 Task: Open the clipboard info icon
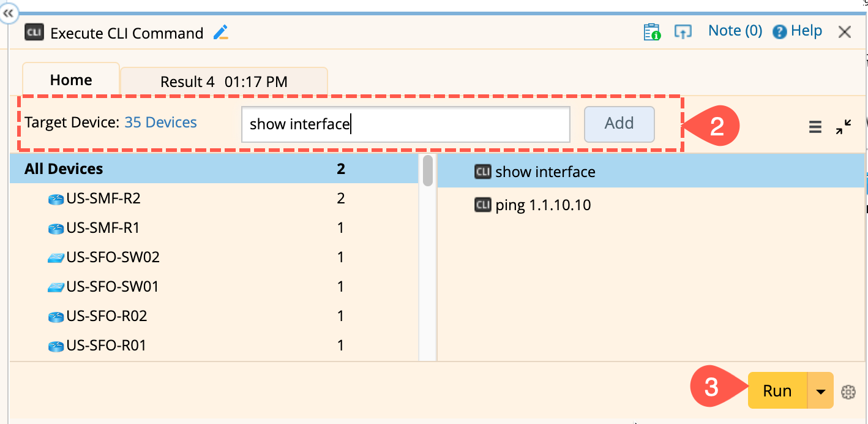coord(652,32)
